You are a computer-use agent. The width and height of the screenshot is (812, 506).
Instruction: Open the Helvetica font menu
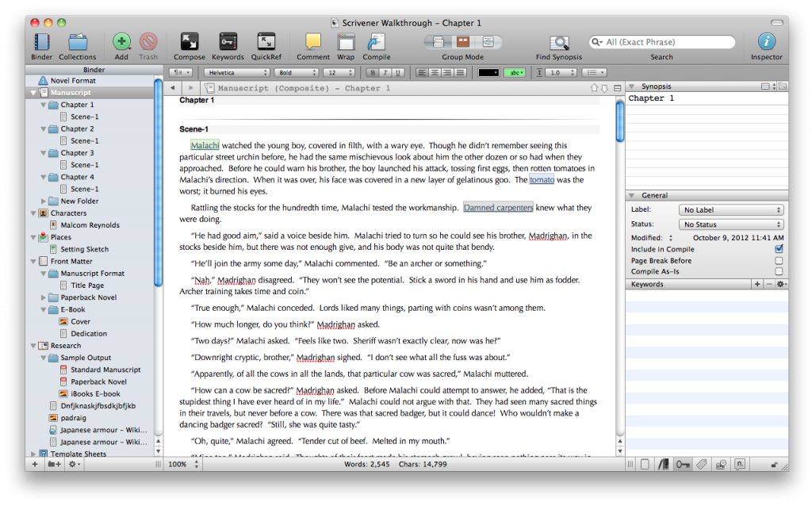pyautogui.click(x=236, y=71)
